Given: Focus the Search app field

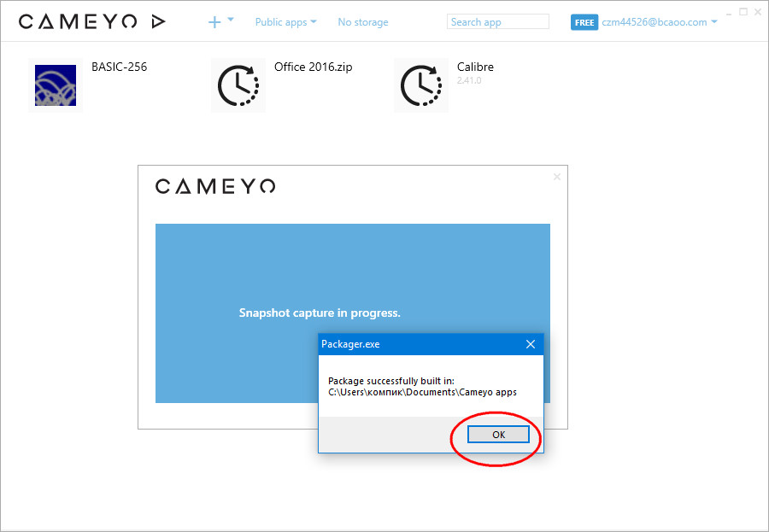Looking at the screenshot, I should tap(498, 21).
